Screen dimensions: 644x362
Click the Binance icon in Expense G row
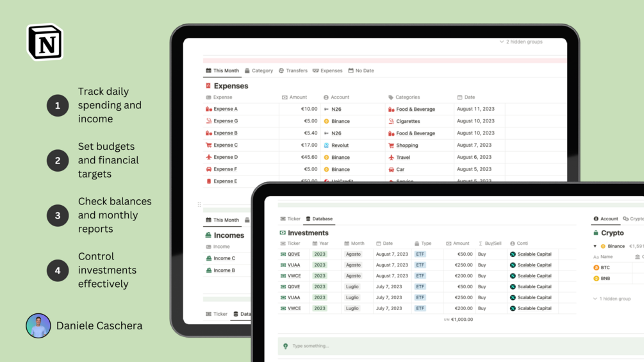tap(327, 121)
